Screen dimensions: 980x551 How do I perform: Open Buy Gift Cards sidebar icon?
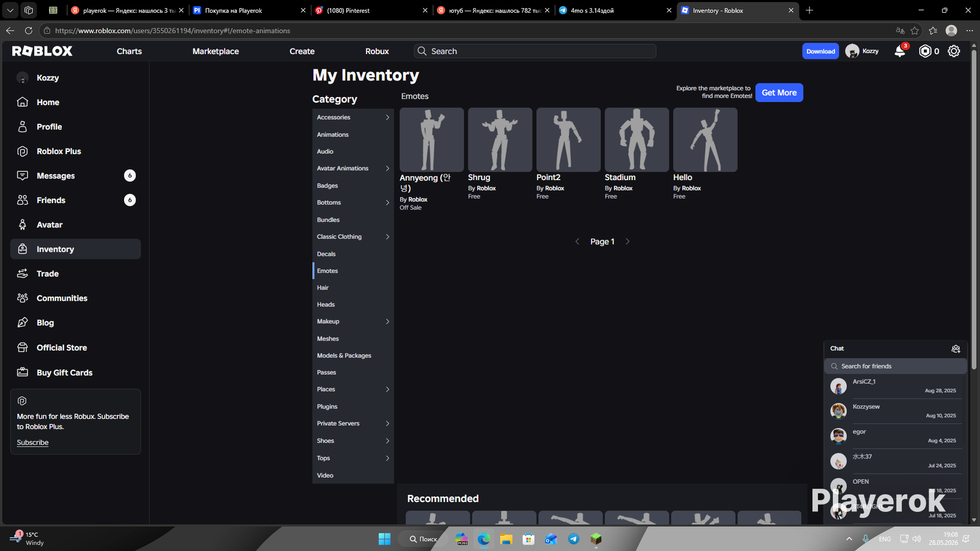tap(23, 372)
